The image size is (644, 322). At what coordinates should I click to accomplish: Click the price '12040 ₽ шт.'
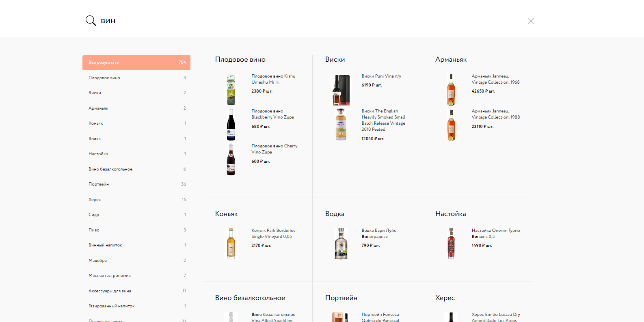[373, 139]
